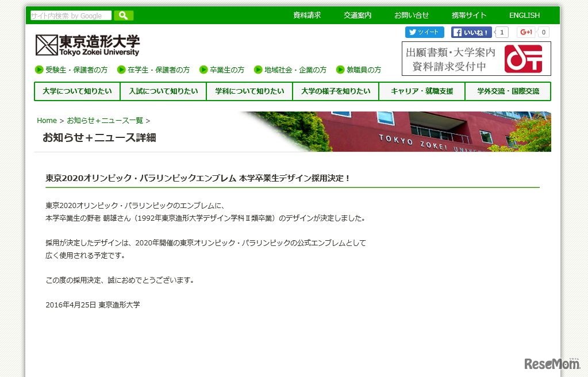Click the Tokyo Zokei University logo
The image size is (588, 377).
89,44
